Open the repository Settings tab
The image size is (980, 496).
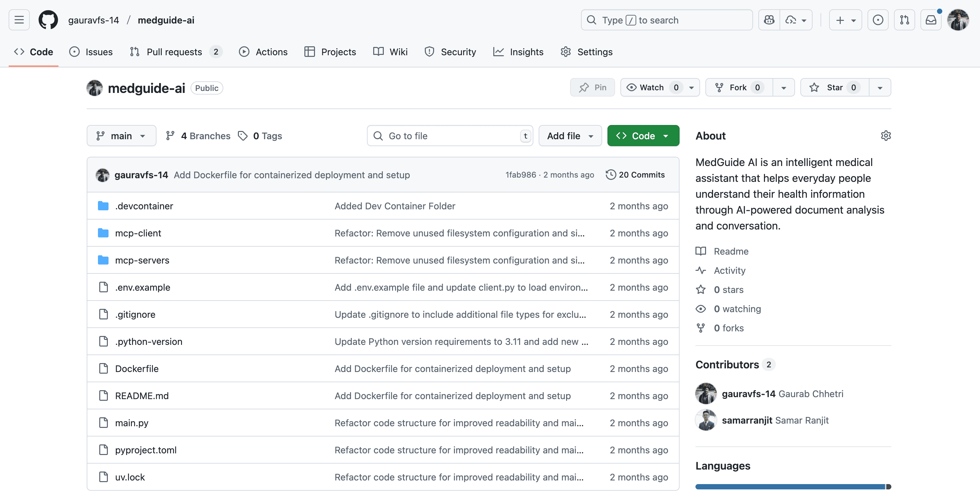586,52
